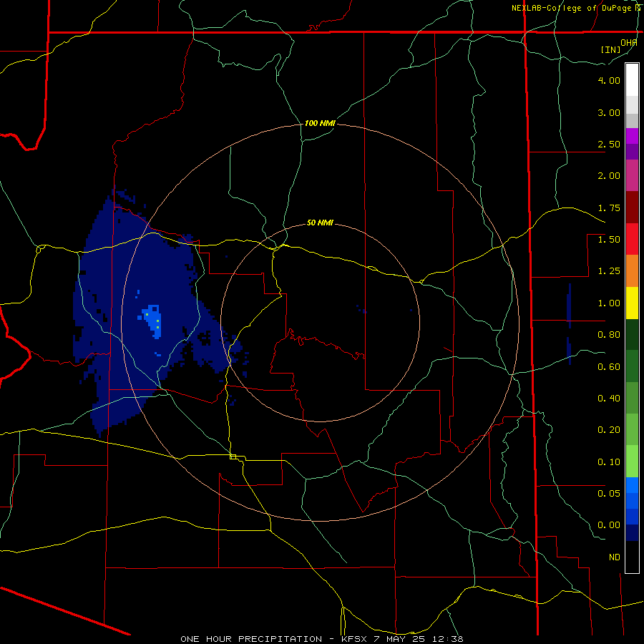Viewport: 644px width, 644px height.
Task: Click the '2.50' legend value
Action: coord(609,144)
